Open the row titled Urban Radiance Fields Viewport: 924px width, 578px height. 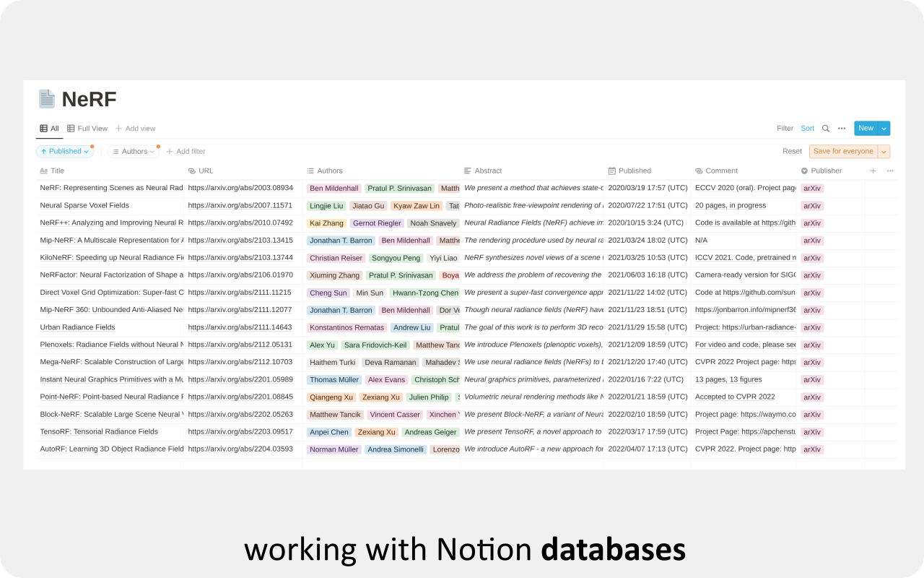77,327
